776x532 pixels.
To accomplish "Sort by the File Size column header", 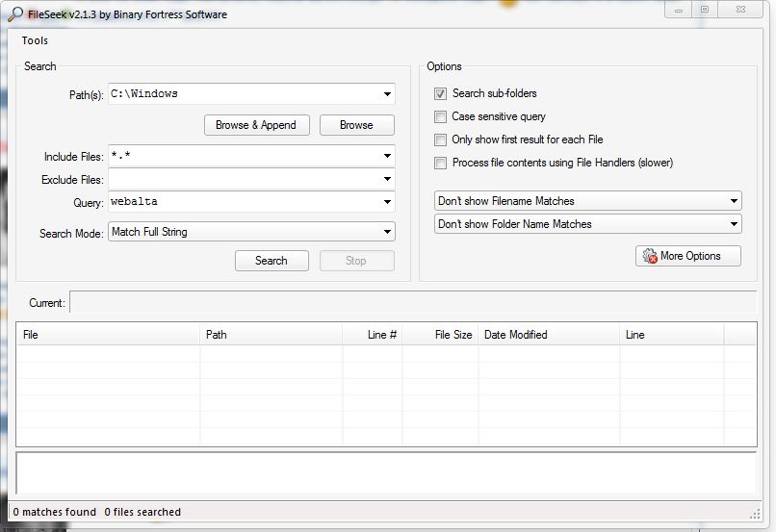I will pos(440,335).
